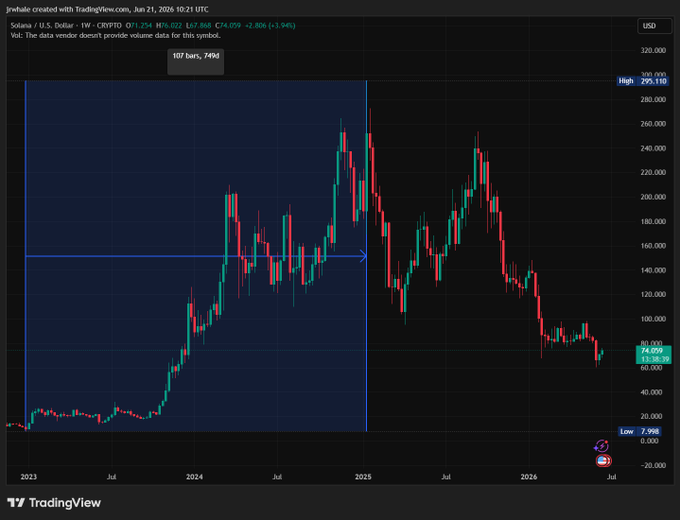Viewport: 680px width, 520px height.
Task: Click the 2026 time axis label
Action: (x=529, y=477)
